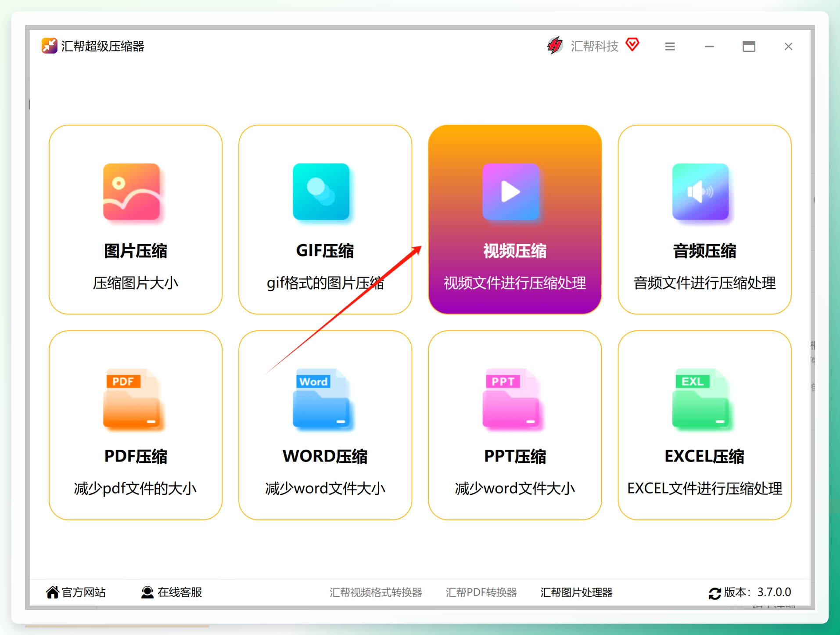Click EXCEL文件进行压缩处理 description
840x635 pixels.
coord(704,488)
